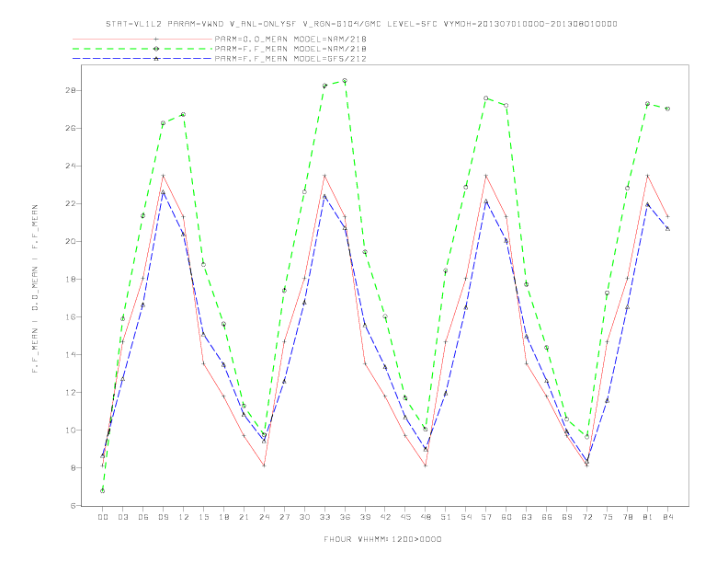The image size is (728, 563).
Task: Click the red solid legend line sample
Action: tap(142, 39)
